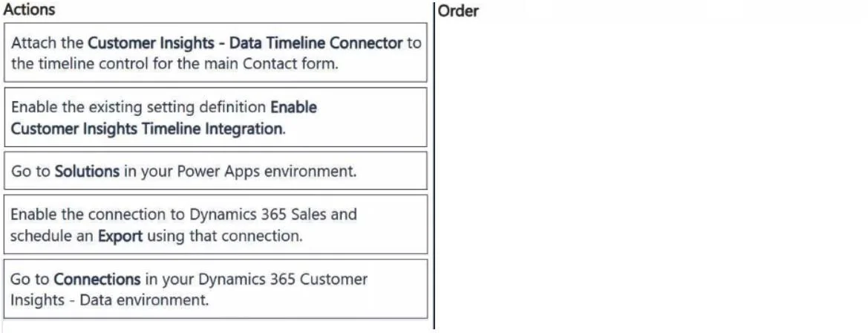This screenshot has width=868, height=333.
Task: Click the text 'Insights - Data environment'
Action: point(110,300)
